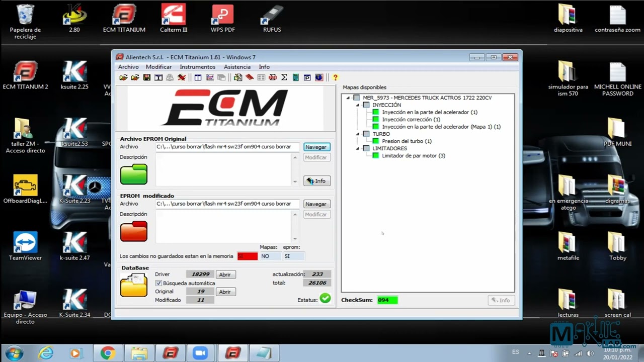The height and width of the screenshot is (362, 644).
Task: Open the Windows Start menu
Action: tap(14, 353)
